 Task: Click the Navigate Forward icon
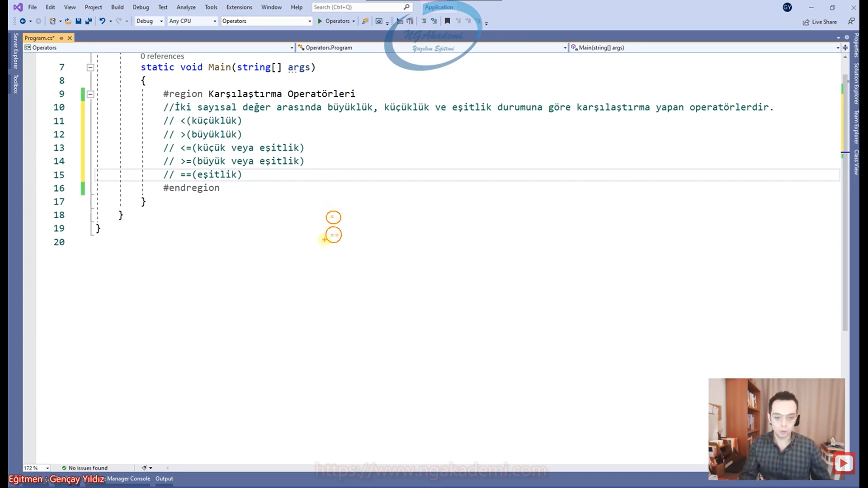[38, 21]
